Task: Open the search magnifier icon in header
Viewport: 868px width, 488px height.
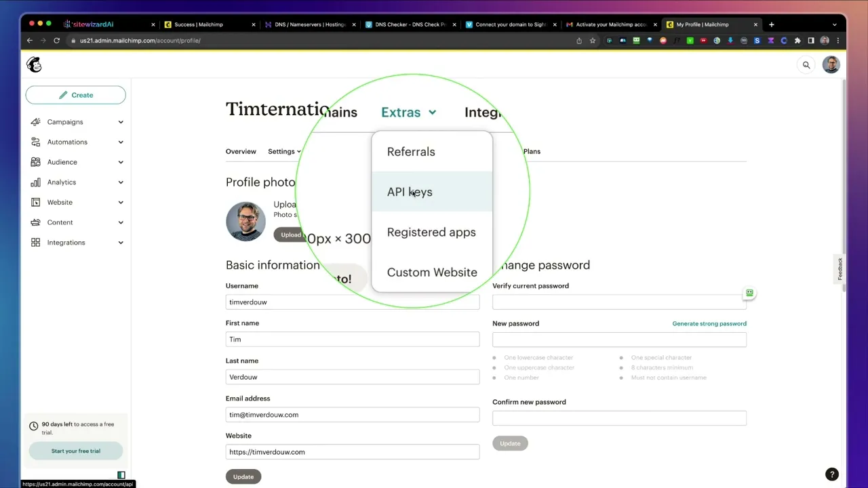Action: pyautogui.click(x=806, y=65)
